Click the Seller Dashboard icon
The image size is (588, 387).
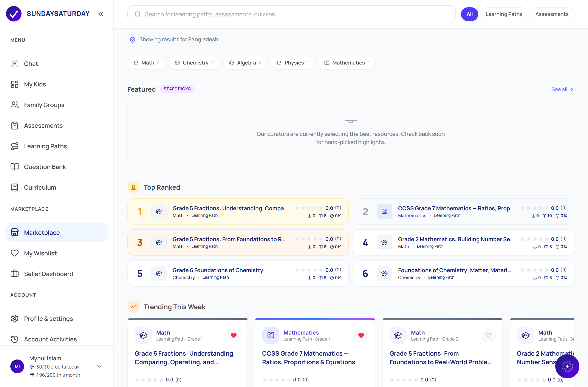click(x=15, y=274)
